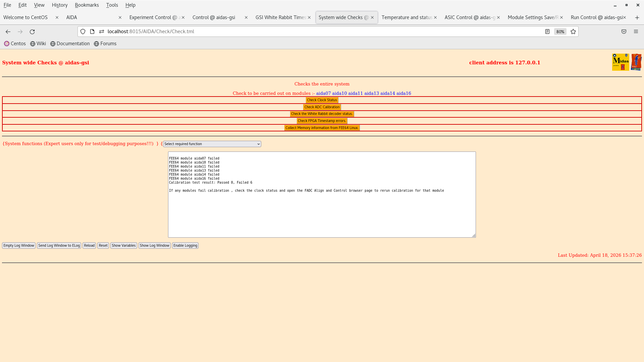Click the forward navigation arrow
The height and width of the screenshot is (362, 644).
click(20, 32)
